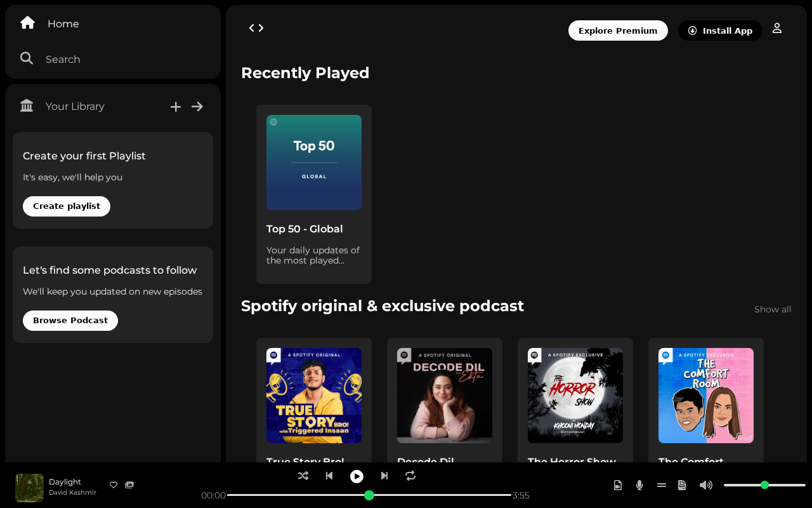The height and width of the screenshot is (508, 812).
Task: Open the user profile icon
Action: point(777,28)
